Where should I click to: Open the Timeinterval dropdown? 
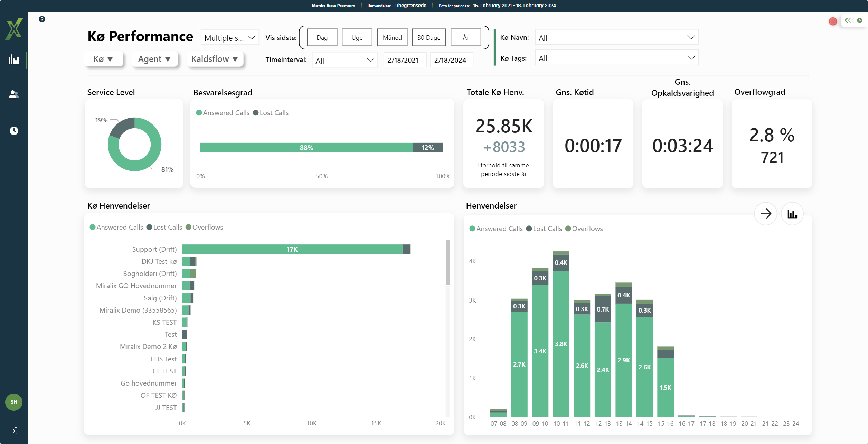pyautogui.click(x=345, y=60)
